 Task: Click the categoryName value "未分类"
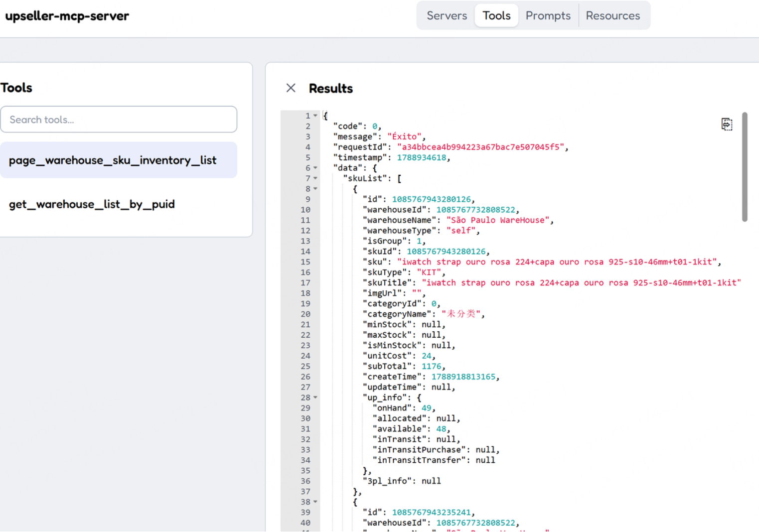[461, 314]
